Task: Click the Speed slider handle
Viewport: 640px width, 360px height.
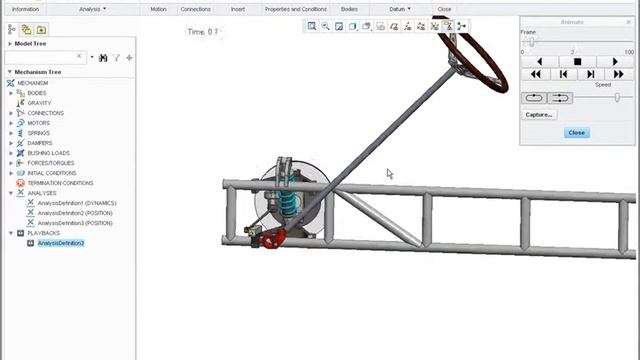Action: (617, 97)
